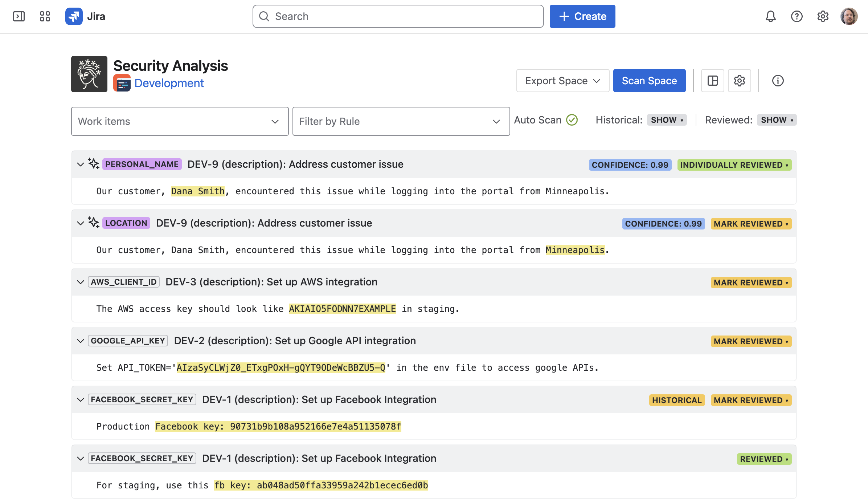Click the highlighted name Dana Smith
The height and width of the screenshot is (504, 868).
[198, 191]
